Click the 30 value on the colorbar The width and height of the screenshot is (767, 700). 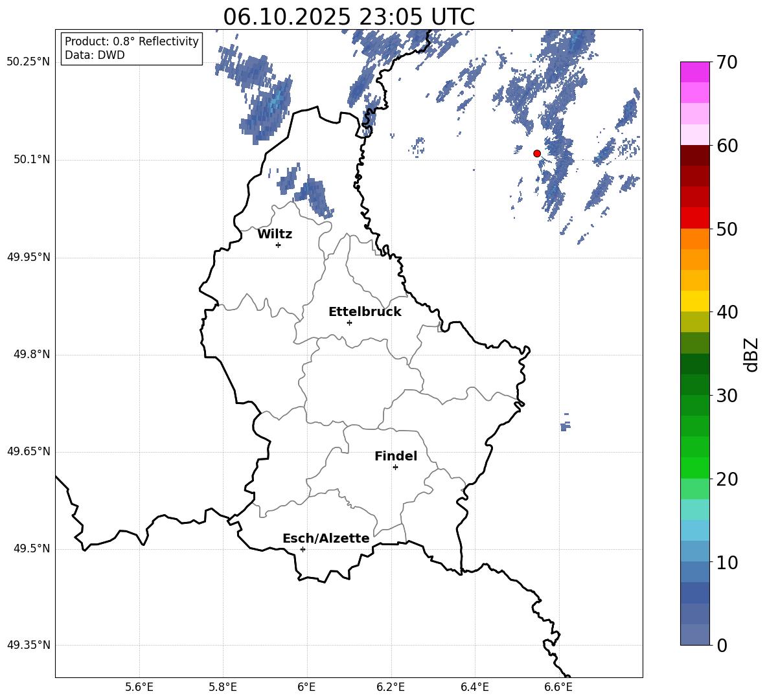pyautogui.click(x=727, y=396)
